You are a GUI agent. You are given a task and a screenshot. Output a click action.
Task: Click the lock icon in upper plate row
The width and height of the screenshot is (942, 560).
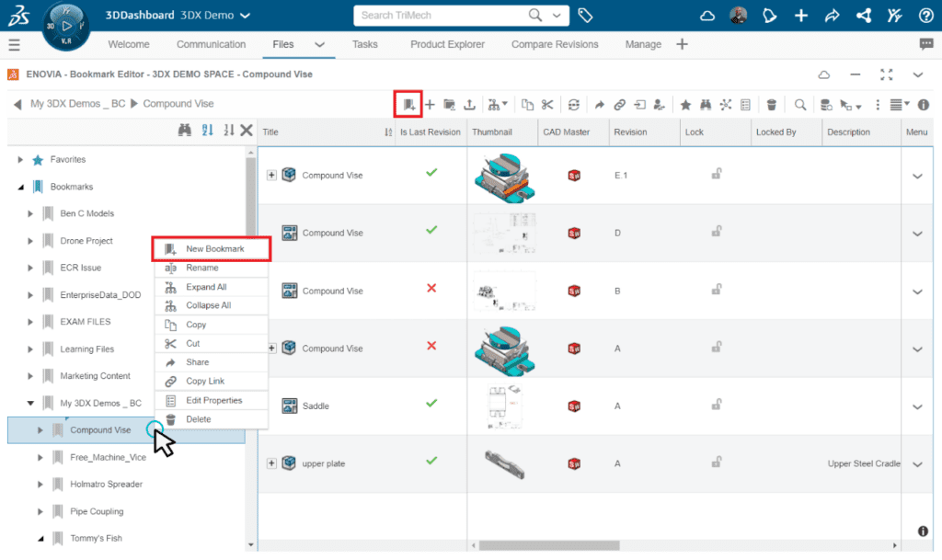[x=716, y=463]
